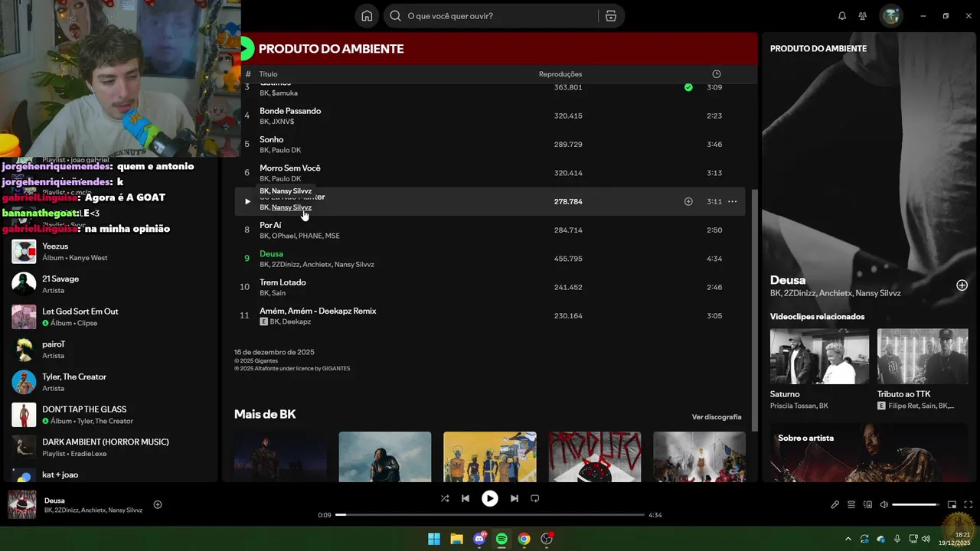Viewport: 980px width, 551px height.
Task: Click the currently playing Deusa track title
Action: click(271, 253)
